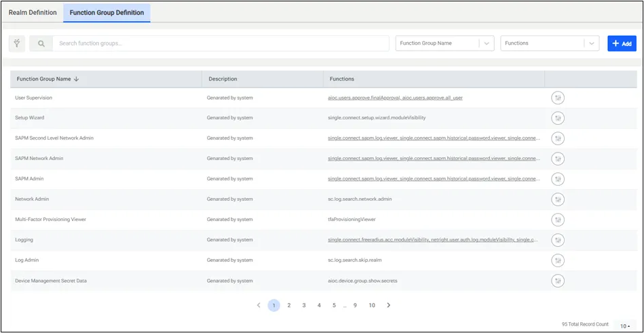Image resolution: width=644 pixels, height=333 pixels.
Task: Open SAPM Admin functions link
Action: pos(434,178)
